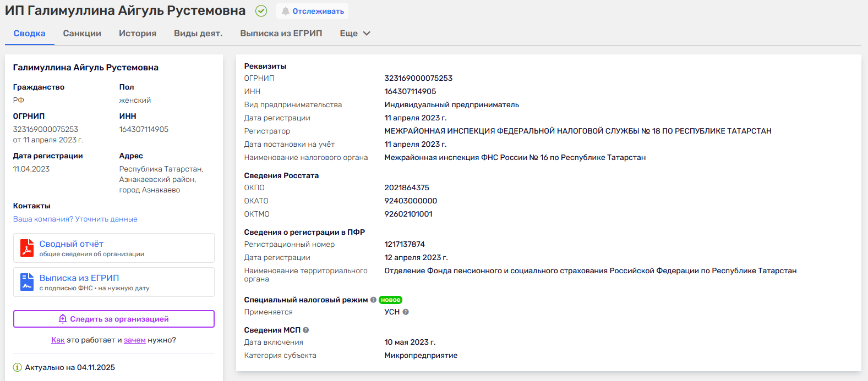The width and height of the screenshot is (868, 381).
Task: Follow the Как link under the purple button
Action: (x=58, y=340)
